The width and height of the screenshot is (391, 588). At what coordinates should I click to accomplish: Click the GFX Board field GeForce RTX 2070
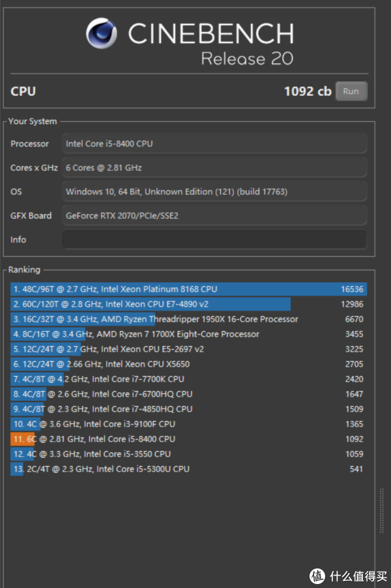click(x=214, y=215)
